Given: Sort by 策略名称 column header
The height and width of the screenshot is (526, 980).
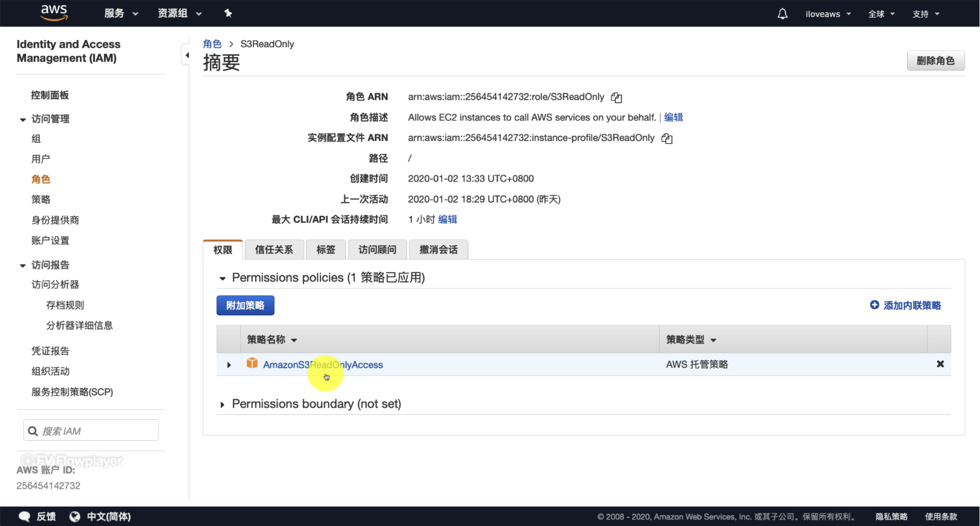Looking at the screenshot, I should click(x=272, y=340).
